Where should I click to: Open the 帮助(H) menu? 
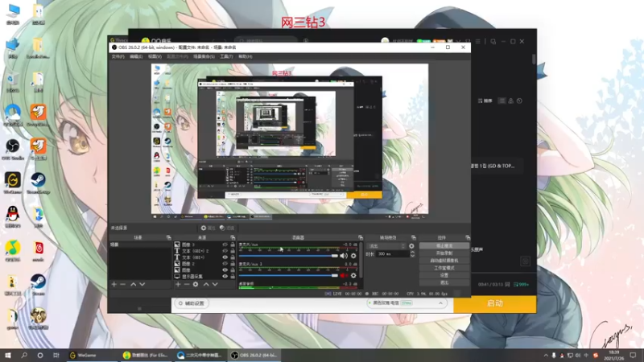coord(246,56)
